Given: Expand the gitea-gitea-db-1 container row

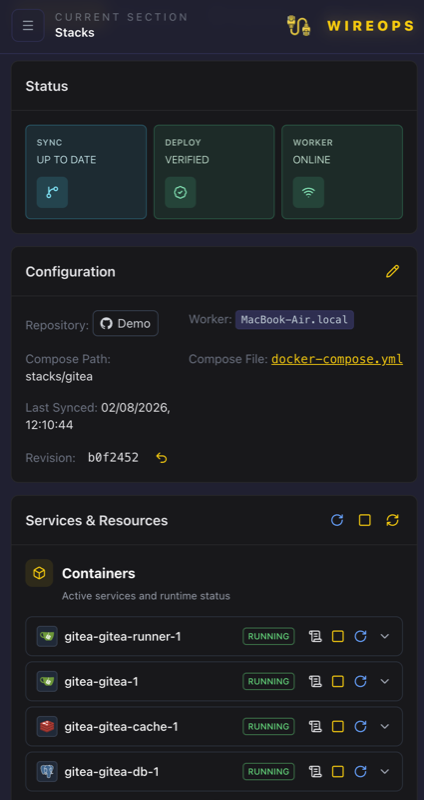Looking at the screenshot, I should click(385, 771).
